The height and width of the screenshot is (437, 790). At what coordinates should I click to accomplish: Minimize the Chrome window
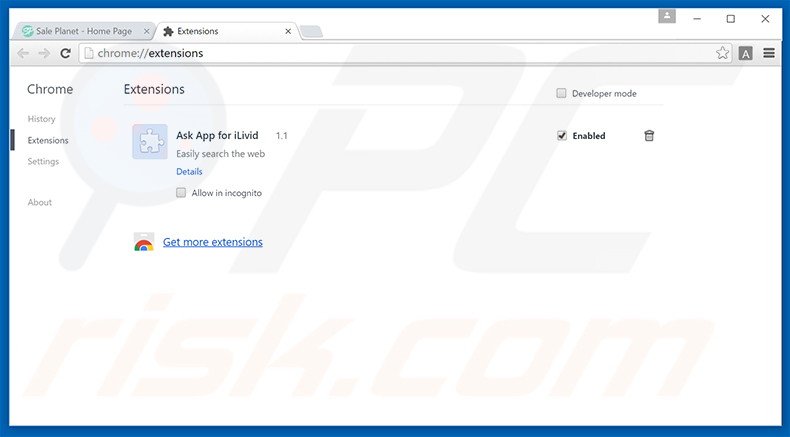(697, 19)
